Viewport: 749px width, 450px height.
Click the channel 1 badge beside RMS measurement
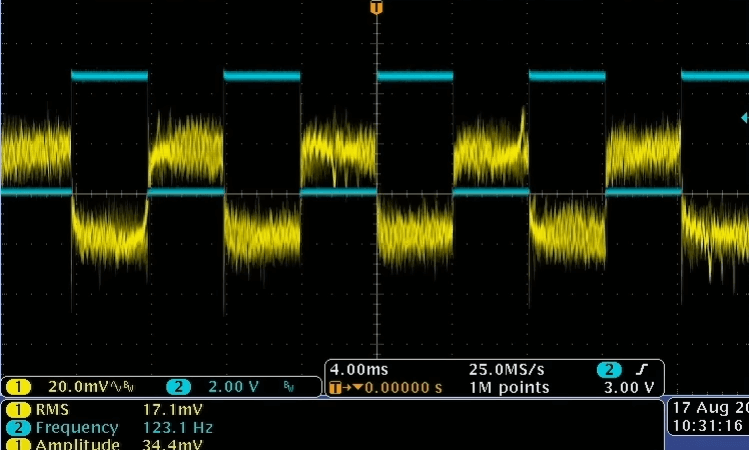pyautogui.click(x=17, y=409)
